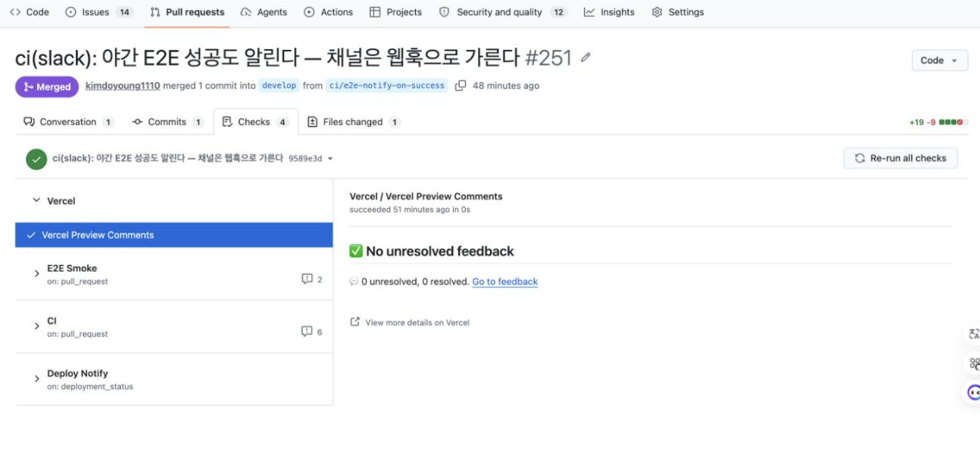
Task: Open kimdoyoung1110 user profile link
Action: coord(123,85)
